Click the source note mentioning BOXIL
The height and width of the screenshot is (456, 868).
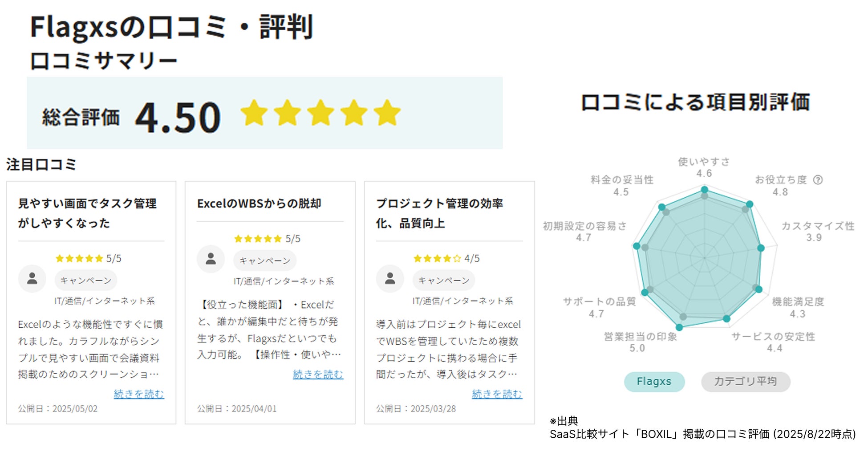click(702, 434)
